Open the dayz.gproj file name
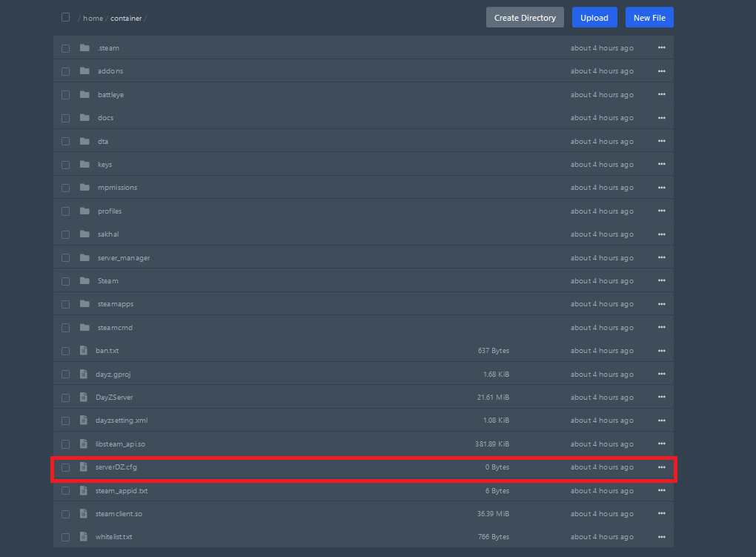 [x=113, y=375]
